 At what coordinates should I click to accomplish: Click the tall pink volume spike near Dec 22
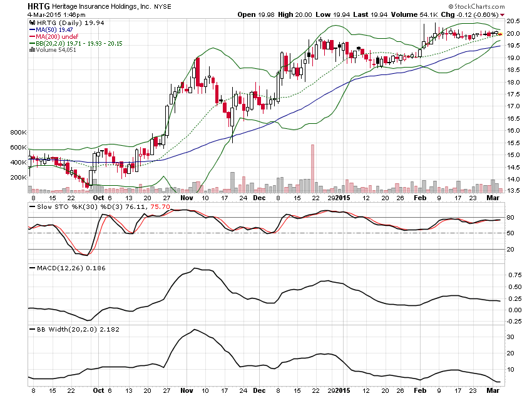[x=312, y=168]
